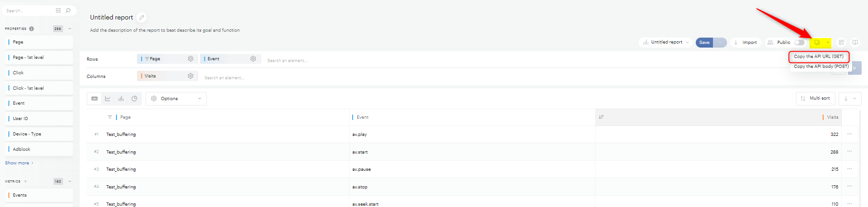Toggle the Public sharing switch
Image resolution: width=868 pixels, height=207 pixels.
point(799,43)
